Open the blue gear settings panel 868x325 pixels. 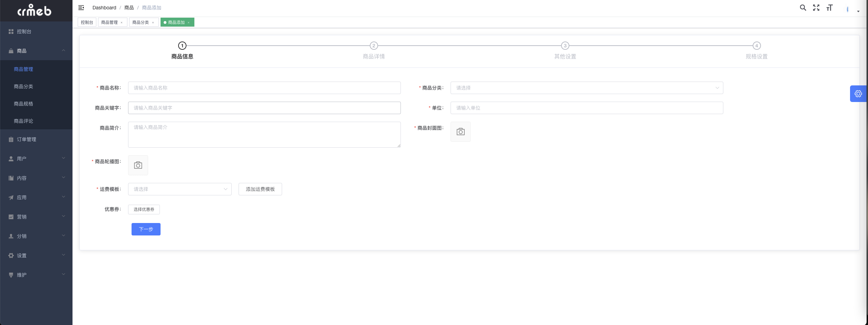858,94
